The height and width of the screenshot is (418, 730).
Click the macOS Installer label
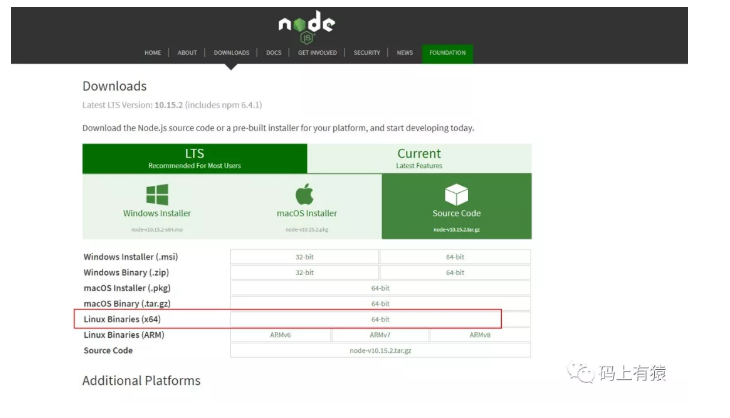306,213
